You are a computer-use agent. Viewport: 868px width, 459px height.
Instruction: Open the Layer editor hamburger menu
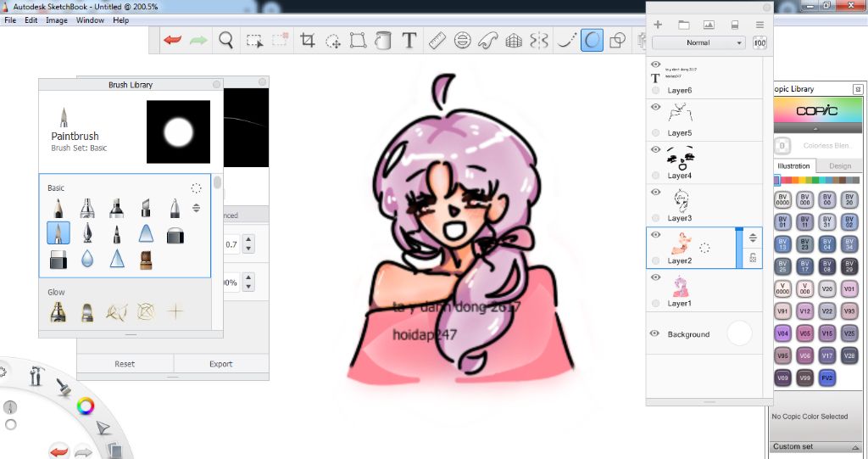tap(759, 25)
